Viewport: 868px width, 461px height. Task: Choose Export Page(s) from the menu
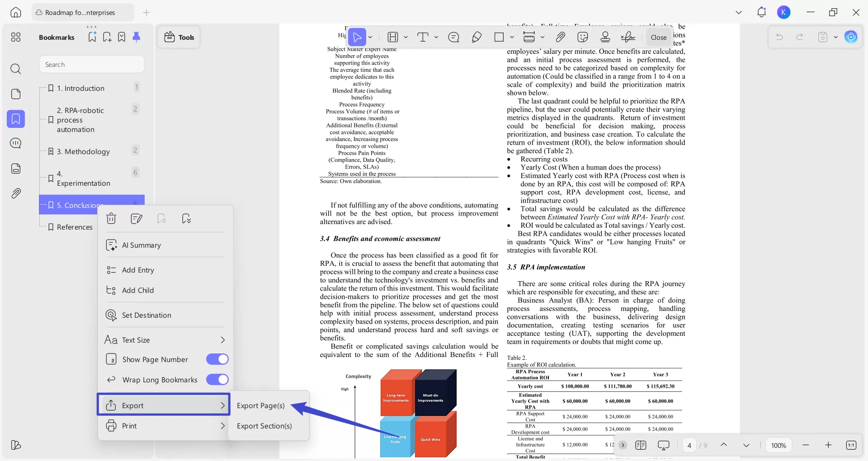(261, 406)
